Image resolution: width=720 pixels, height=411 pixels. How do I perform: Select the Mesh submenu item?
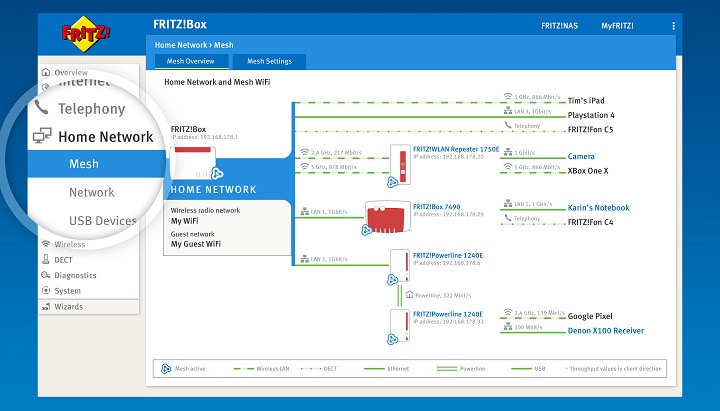(x=84, y=164)
